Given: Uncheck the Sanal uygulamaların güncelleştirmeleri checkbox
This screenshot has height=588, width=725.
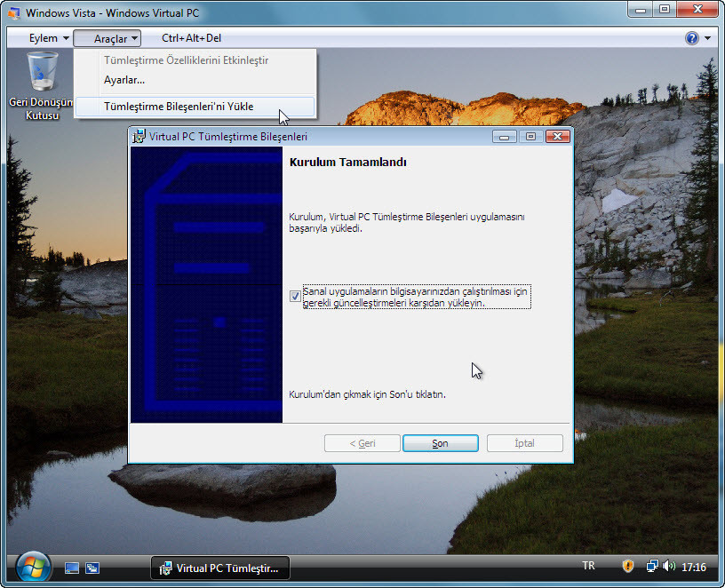Looking at the screenshot, I should [x=295, y=296].
